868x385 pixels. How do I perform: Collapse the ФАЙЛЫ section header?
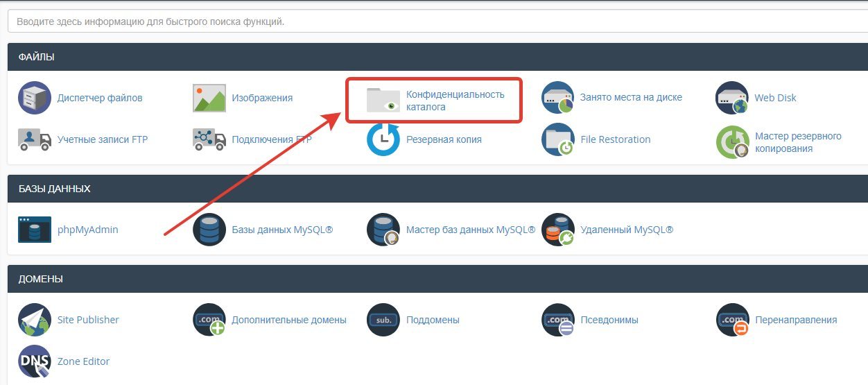click(437, 57)
